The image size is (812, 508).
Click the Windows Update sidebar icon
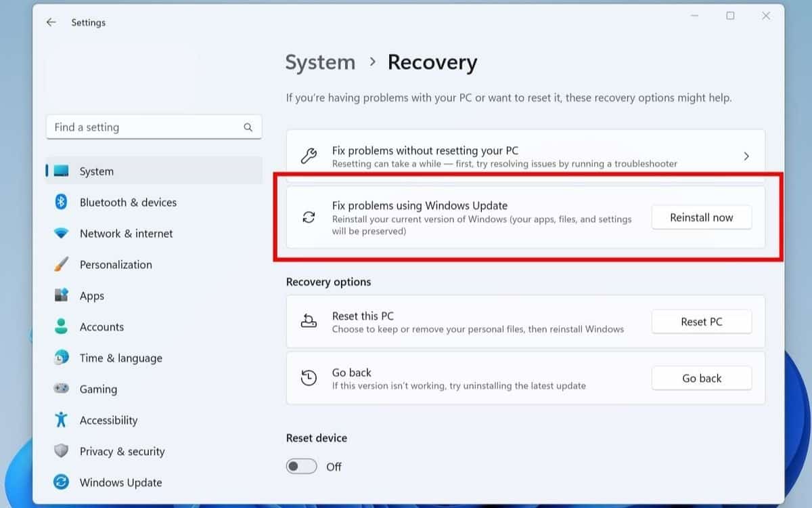tap(62, 482)
